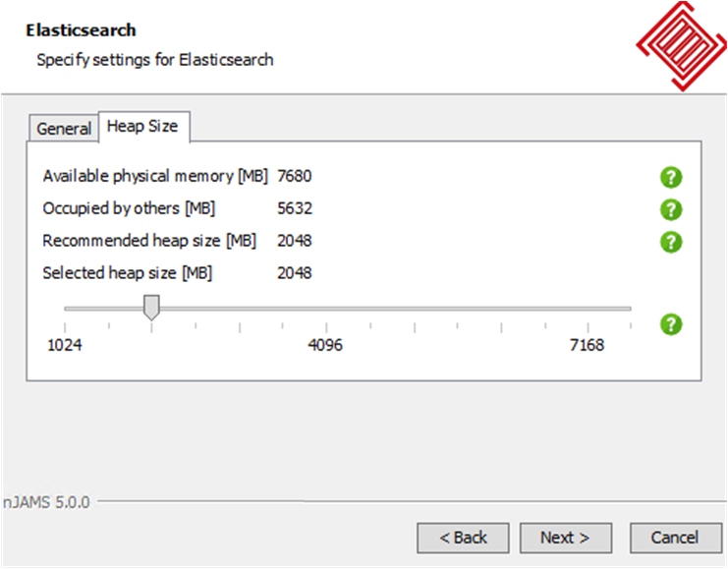728x569 pixels.
Task: Set slider at the 4096 tick
Action: point(326,327)
